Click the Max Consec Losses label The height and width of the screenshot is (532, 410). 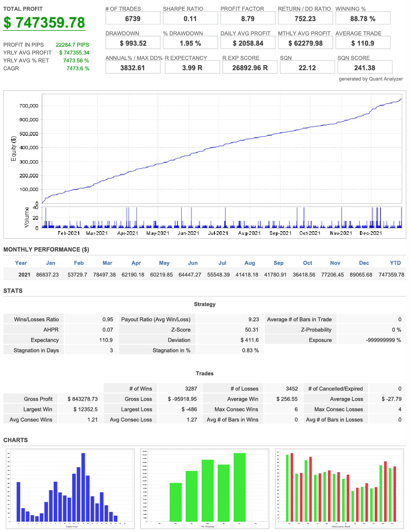point(338,409)
